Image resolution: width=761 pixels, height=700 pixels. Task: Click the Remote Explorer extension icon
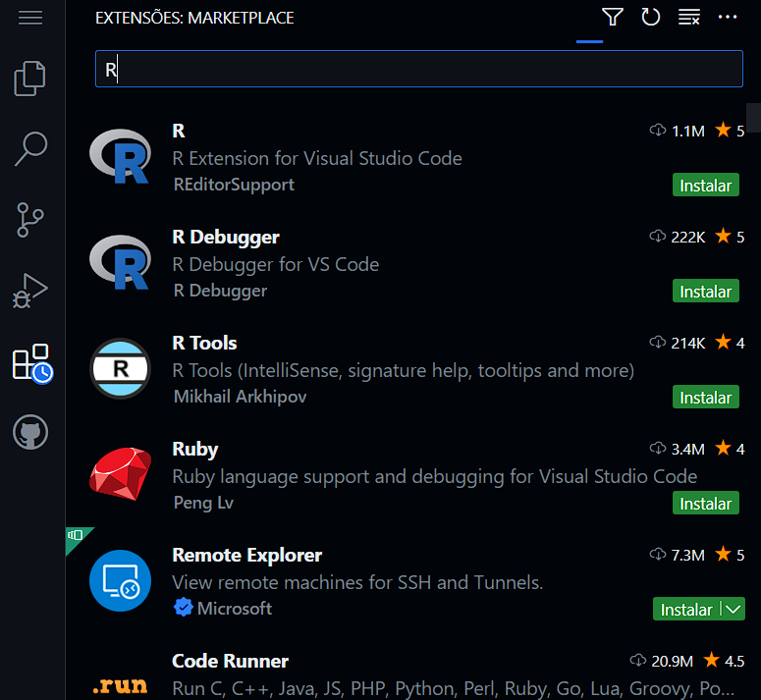point(120,581)
